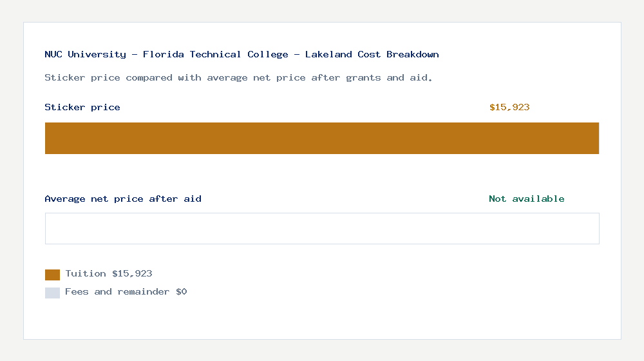Click "$15,923" in the Tuition legend entry
Image resolution: width=644 pixels, height=361 pixels.
[132, 274]
